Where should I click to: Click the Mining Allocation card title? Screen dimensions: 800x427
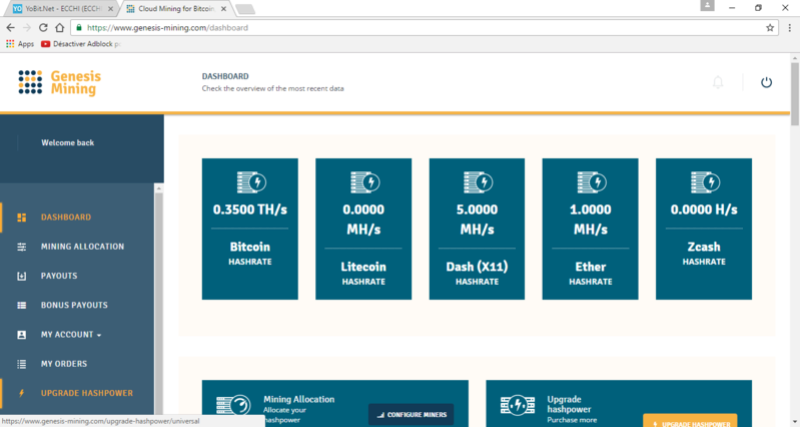(x=299, y=399)
